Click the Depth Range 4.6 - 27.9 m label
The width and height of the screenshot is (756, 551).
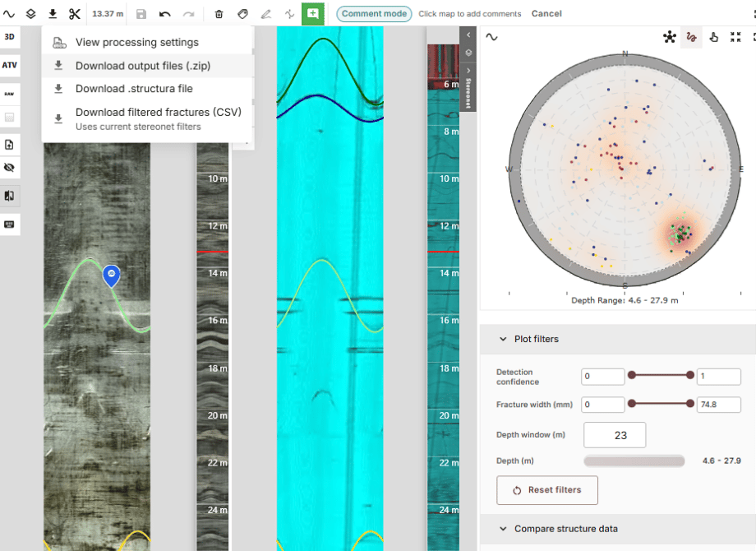point(625,300)
